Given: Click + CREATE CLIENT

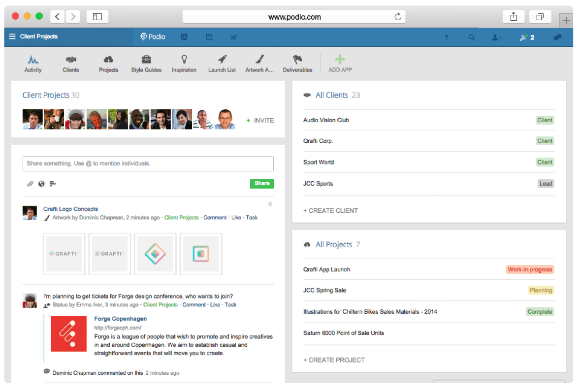Looking at the screenshot, I should (x=330, y=210).
